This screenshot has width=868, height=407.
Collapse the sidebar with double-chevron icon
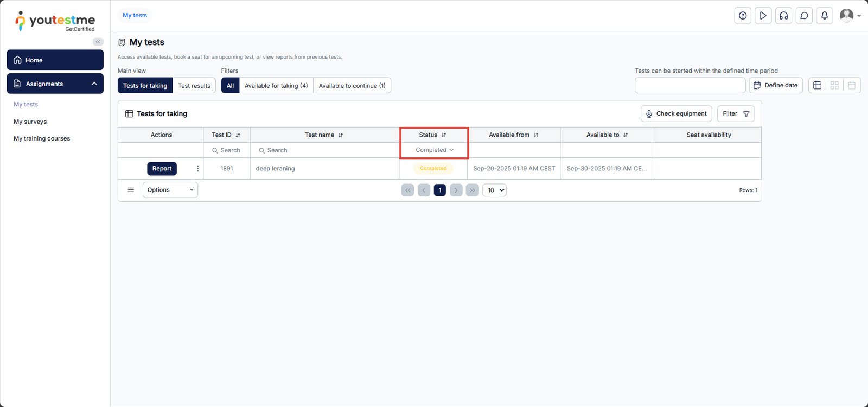[x=98, y=42]
